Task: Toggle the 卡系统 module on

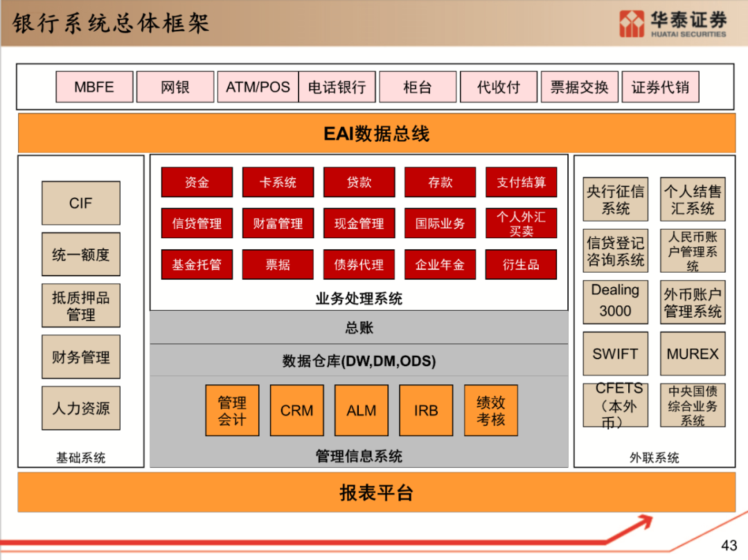Action: pos(278,182)
